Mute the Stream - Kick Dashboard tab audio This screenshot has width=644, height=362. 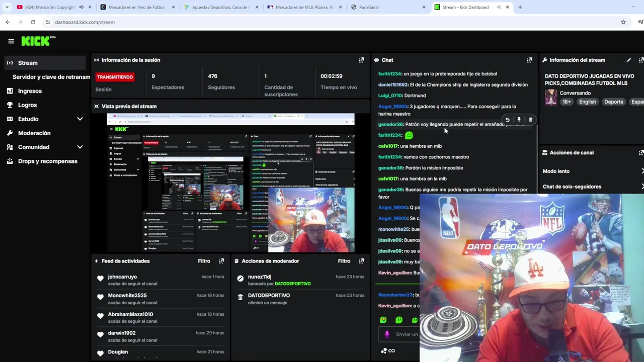point(499,7)
